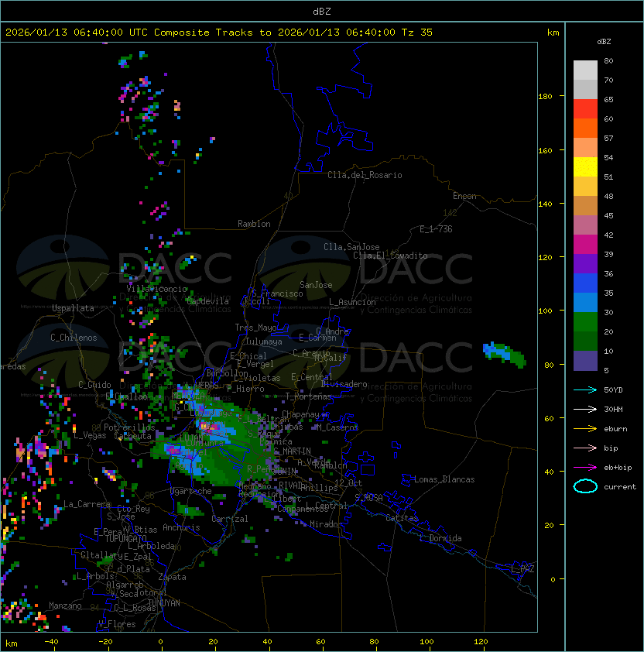Viewport: 644px width, 652px height.
Task: Select the light gray top swatch of dBZ scale
Action: click(585, 70)
